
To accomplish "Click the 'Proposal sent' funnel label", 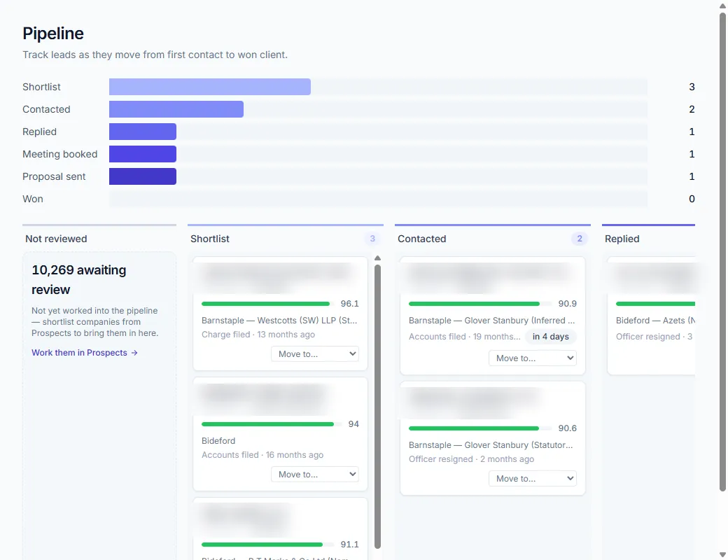I will pos(54,176).
